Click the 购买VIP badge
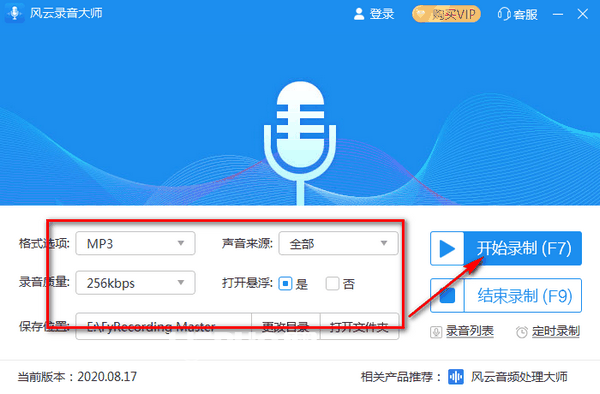The image size is (600, 394). coord(446,14)
